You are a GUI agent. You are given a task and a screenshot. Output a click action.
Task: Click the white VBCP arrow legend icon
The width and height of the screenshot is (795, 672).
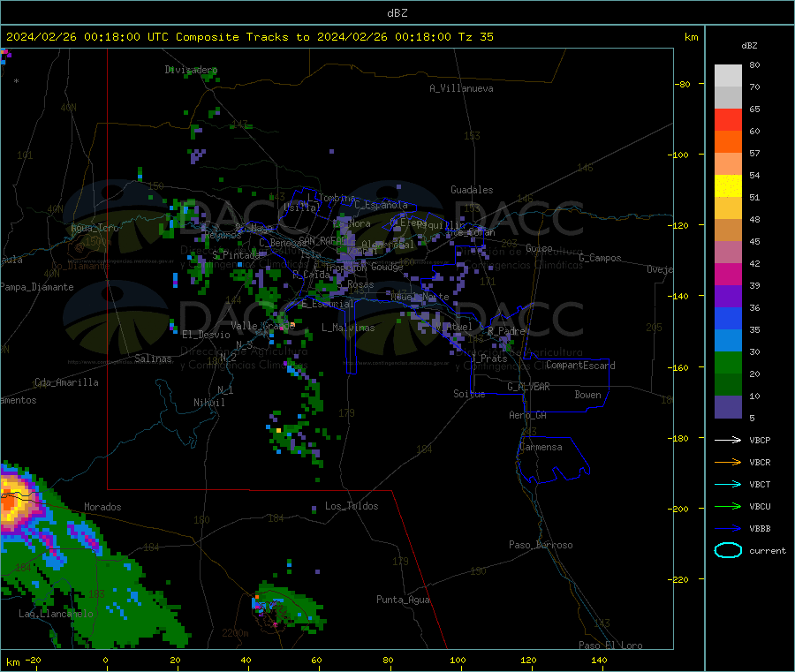point(728,440)
